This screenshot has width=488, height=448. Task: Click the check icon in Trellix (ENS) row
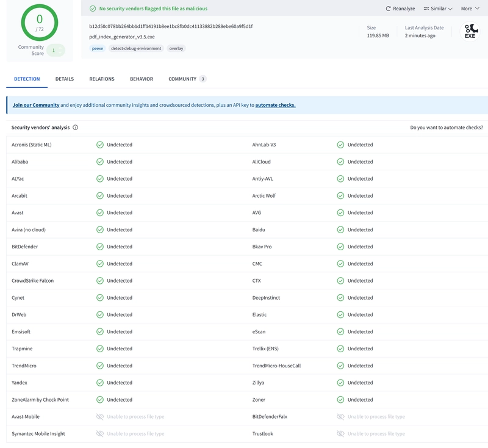[x=340, y=349]
